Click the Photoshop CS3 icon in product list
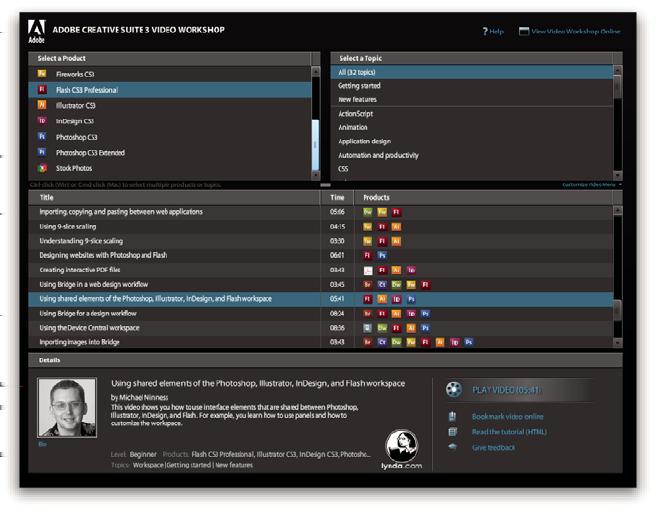This screenshot has height=512, width=656. tap(42, 136)
